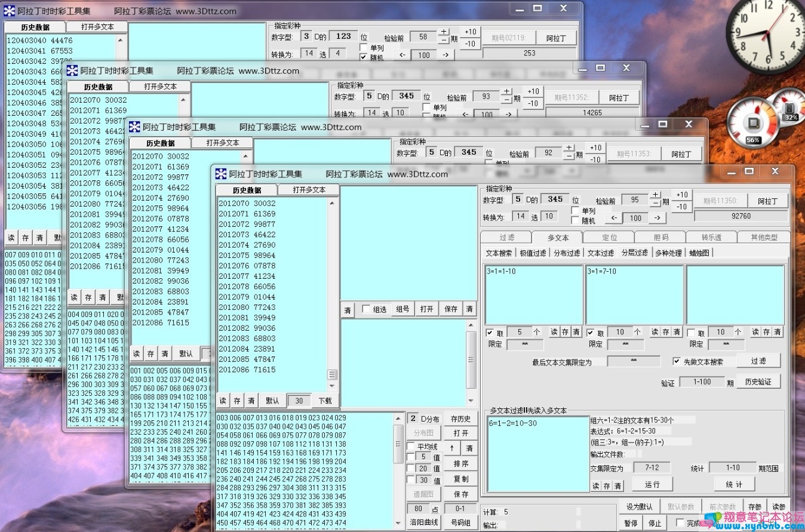Click the 读 button under the first text box
This screenshot has width=805, height=532.
point(554,333)
